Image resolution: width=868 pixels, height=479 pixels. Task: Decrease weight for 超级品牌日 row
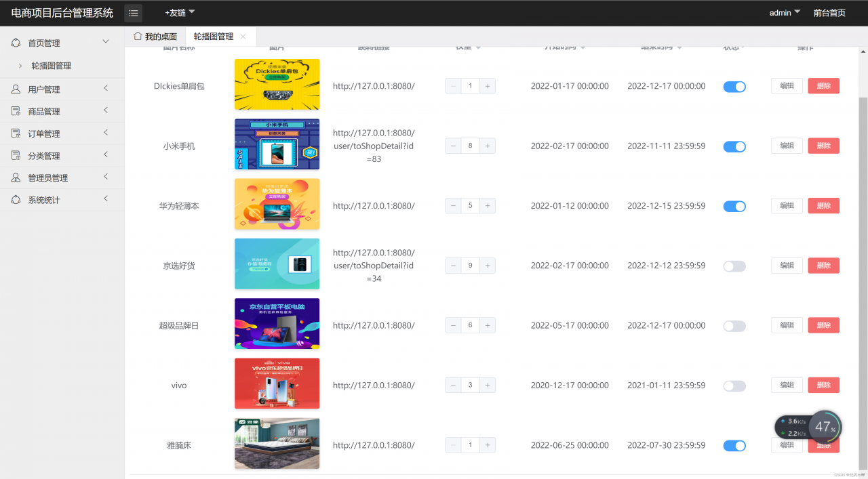coord(453,325)
